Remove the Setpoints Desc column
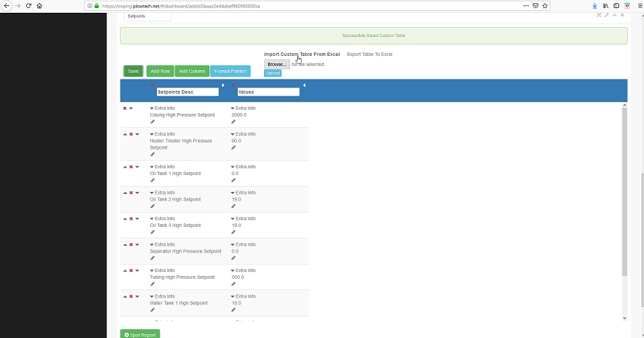The image size is (644, 338). point(153,86)
